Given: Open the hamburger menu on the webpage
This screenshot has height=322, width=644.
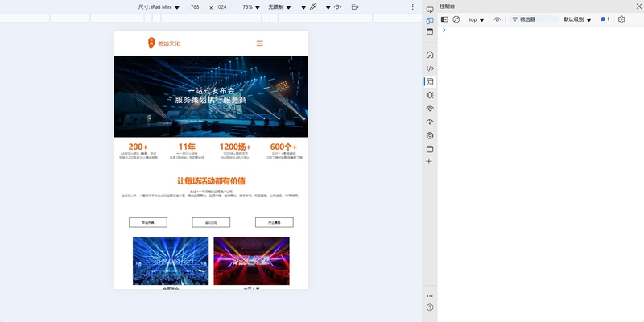Looking at the screenshot, I should pyautogui.click(x=259, y=43).
